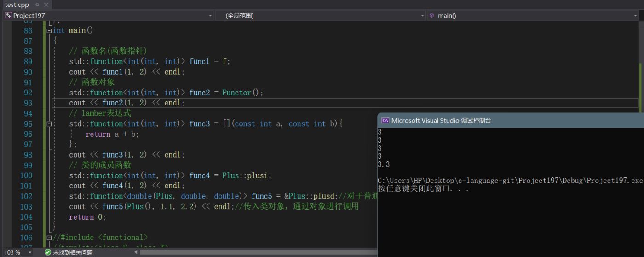Open the Project197 project dropdown
This screenshot has height=257, width=644.
(x=210, y=16)
